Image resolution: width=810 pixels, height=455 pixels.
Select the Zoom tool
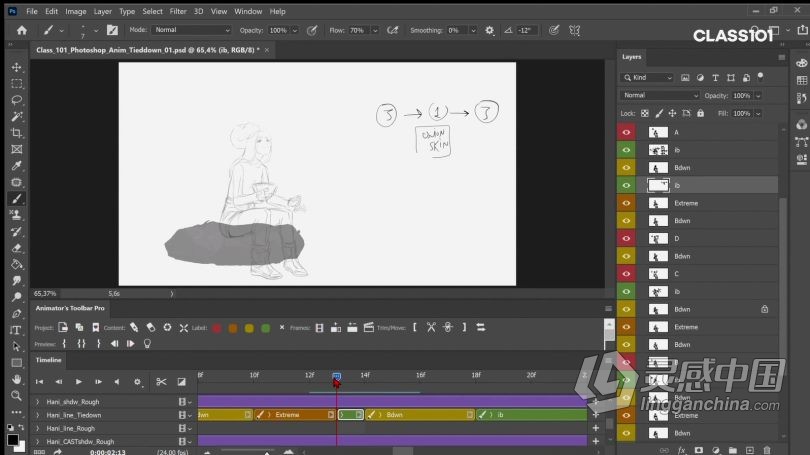tap(17, 396)
